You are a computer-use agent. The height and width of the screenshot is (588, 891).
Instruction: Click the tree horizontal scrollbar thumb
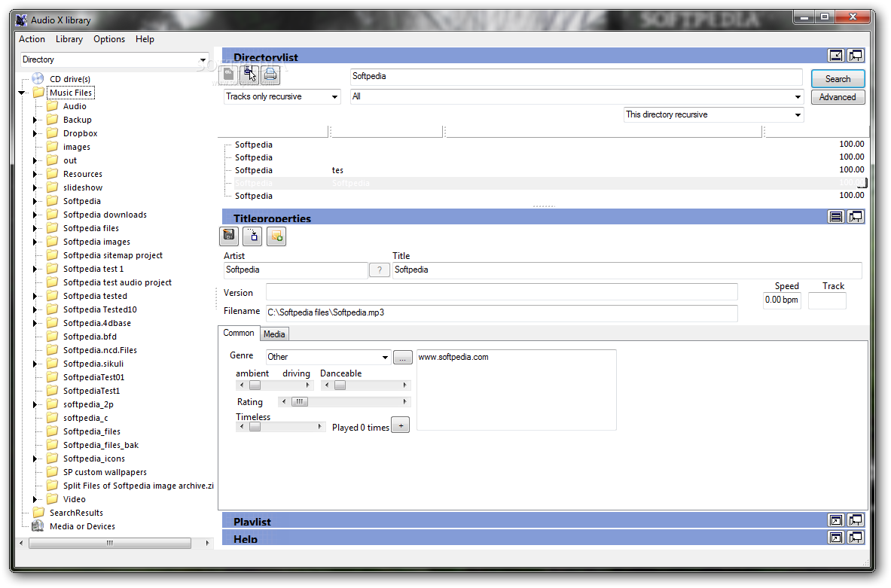(110, 543)
